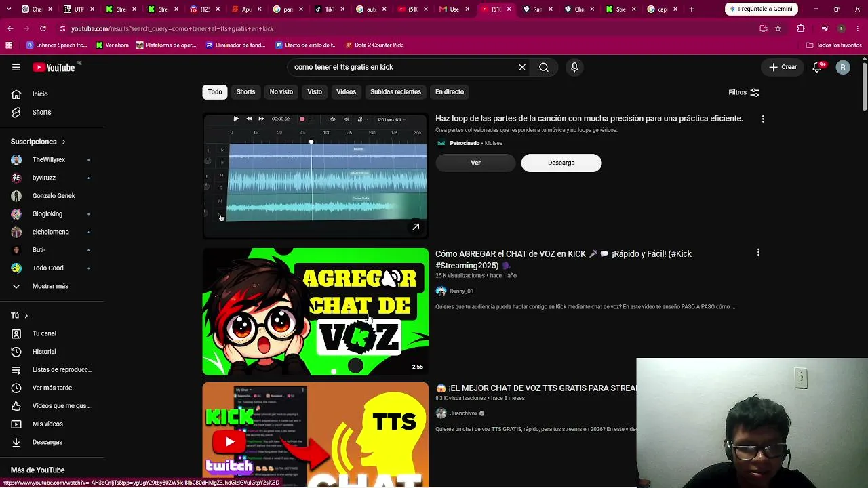Clear the search box with the X icon
This screenshot has height=488, width=868.
(x=522, y=67)
